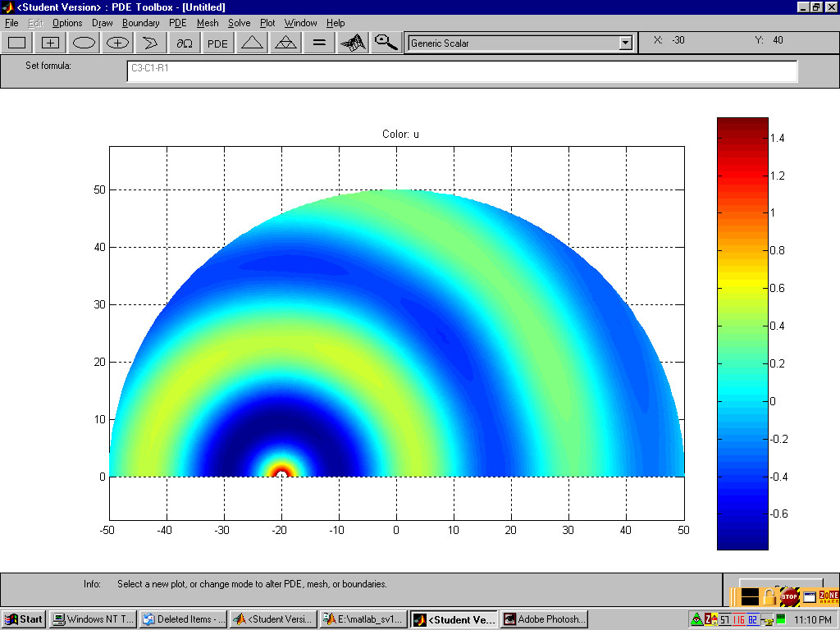
Task: Click the Windows Start button
Action: coord(24,619)
